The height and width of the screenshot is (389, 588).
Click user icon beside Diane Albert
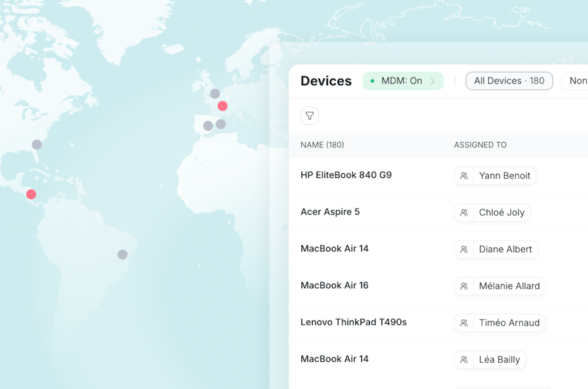(x=464, y=249)
